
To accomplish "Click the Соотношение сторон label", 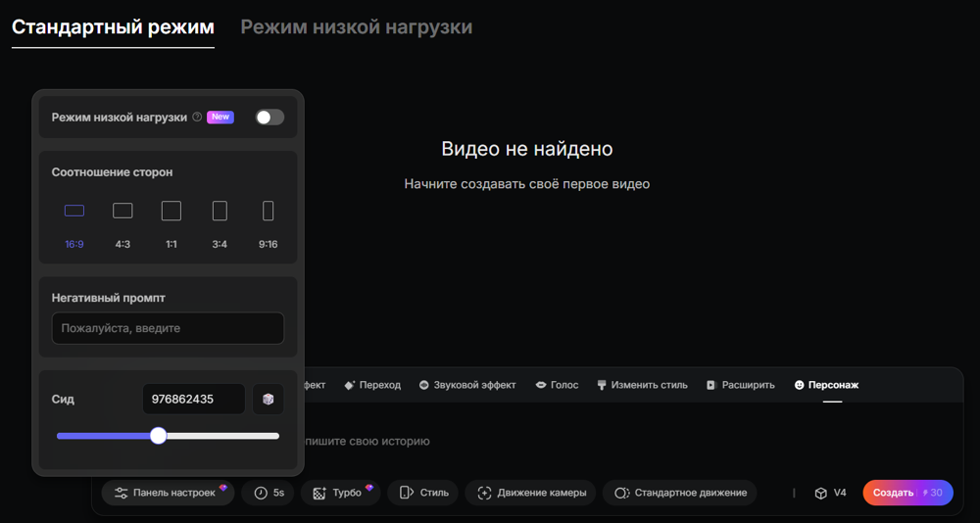I will [x=112, y=171].
